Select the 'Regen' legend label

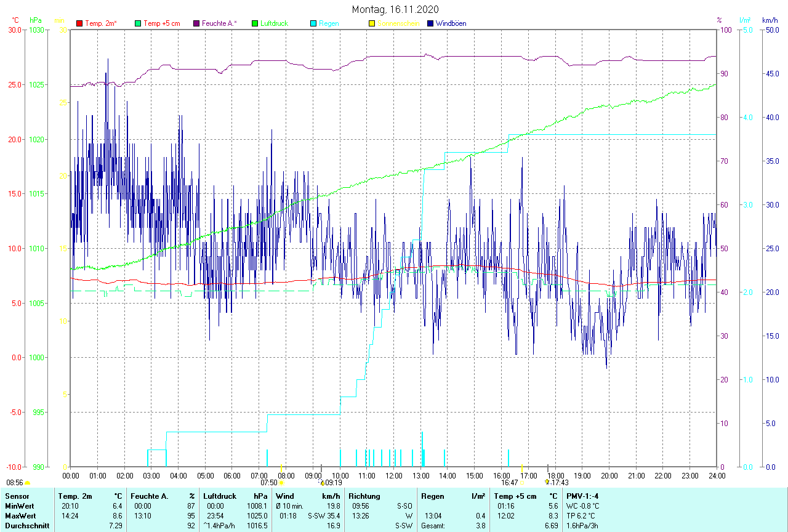(329, 23)
